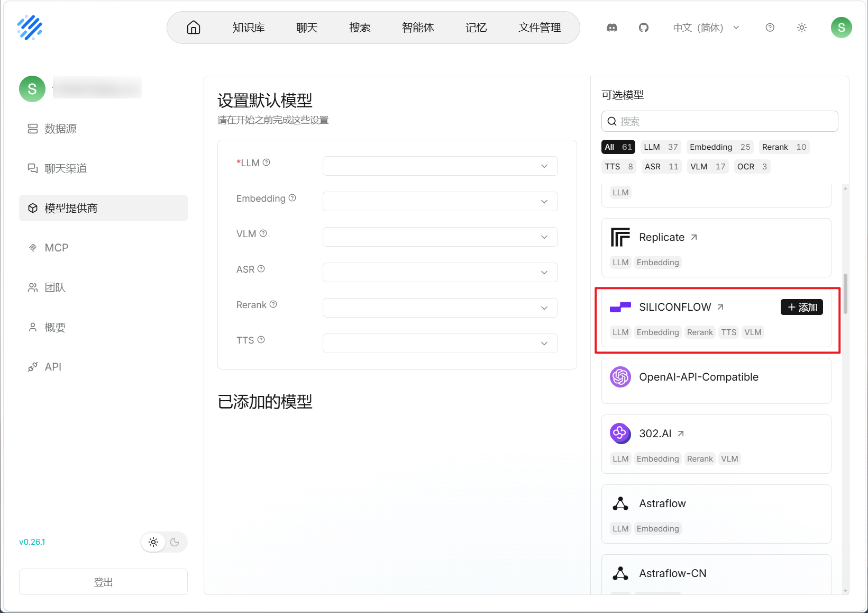
Task: Open the 聊天 tab
Action: (307, 28)
